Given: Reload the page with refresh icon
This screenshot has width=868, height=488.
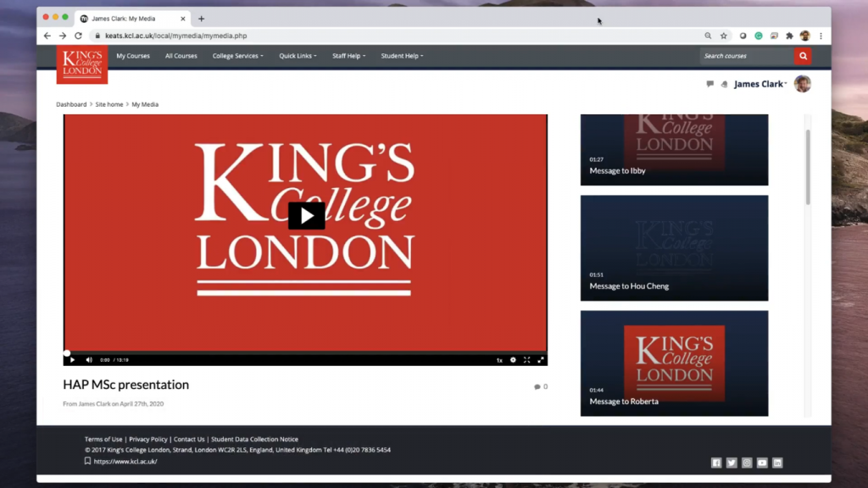Looking at the screenshot, I should point(78,36).
